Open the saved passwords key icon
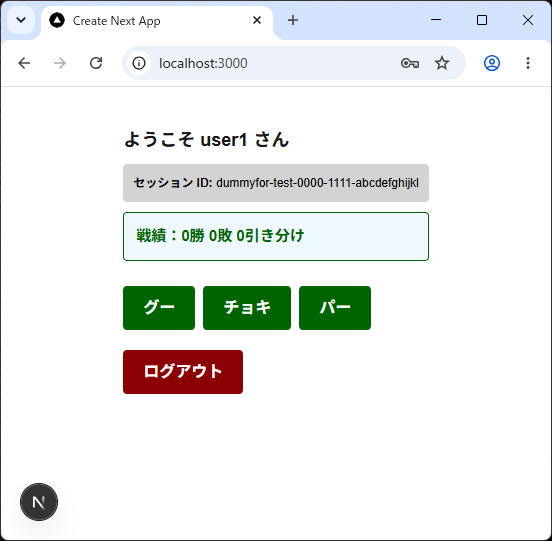This screenshot has width=552, height=541. click(410, 63)
